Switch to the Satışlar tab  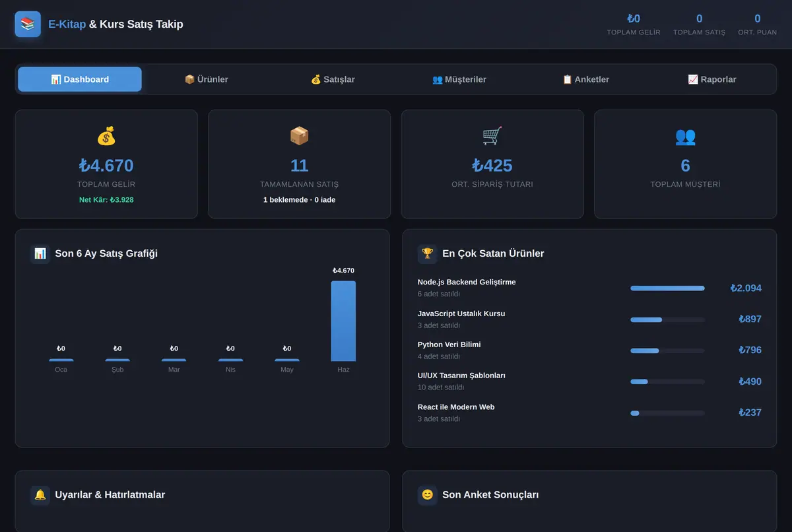(333, 79)
